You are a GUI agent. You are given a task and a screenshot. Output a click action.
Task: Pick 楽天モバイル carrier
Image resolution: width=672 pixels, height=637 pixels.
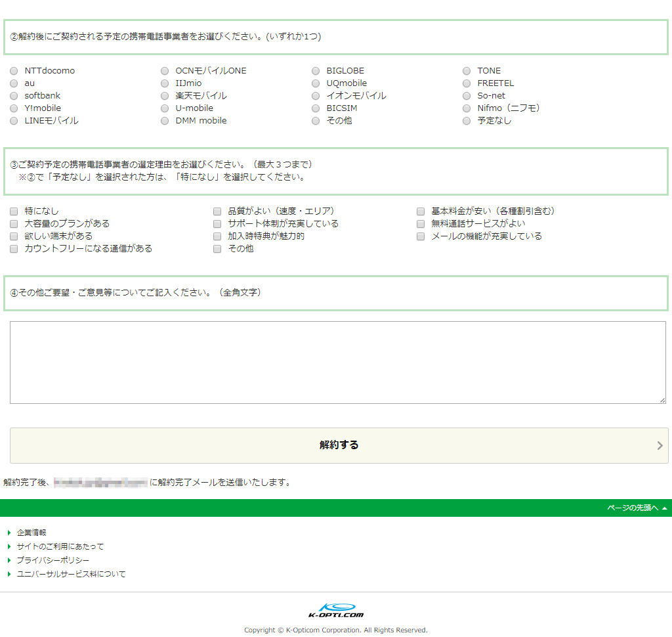click(165, 96)
